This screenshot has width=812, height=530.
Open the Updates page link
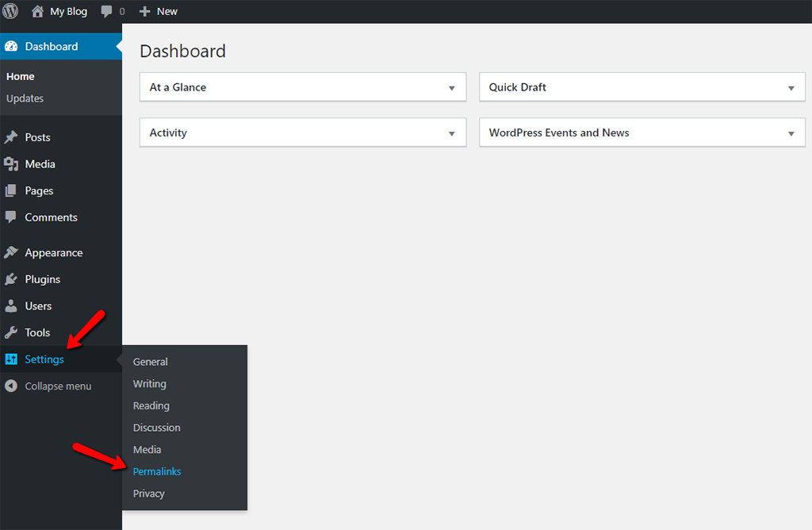(x=25, y=98)
